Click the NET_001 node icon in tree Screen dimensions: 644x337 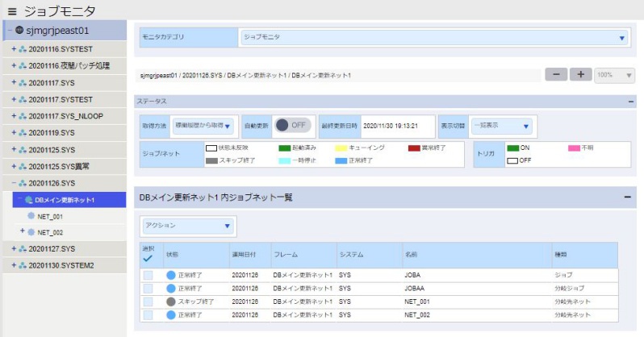(31, 216)
